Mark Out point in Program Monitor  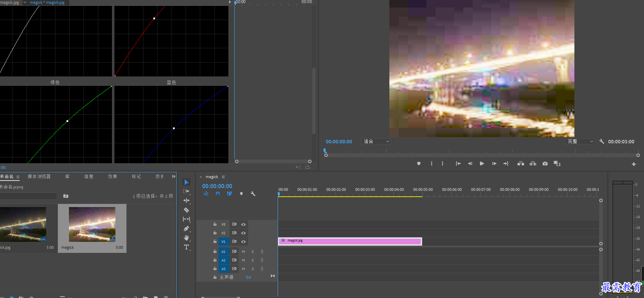point(442,164)
